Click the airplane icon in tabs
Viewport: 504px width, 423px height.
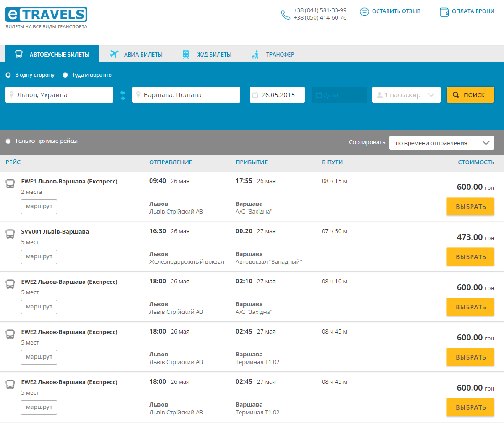point(114,54)
